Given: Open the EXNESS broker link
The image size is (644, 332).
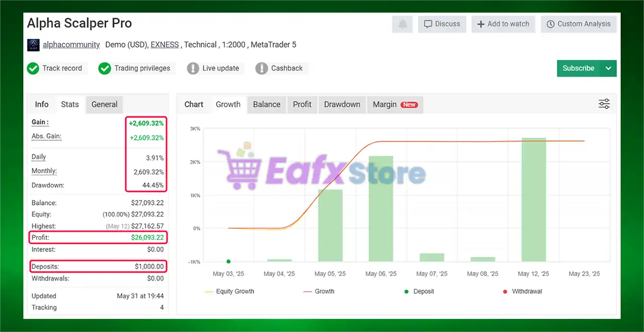Looking at the screenshot, I should [x=165, y=45].
